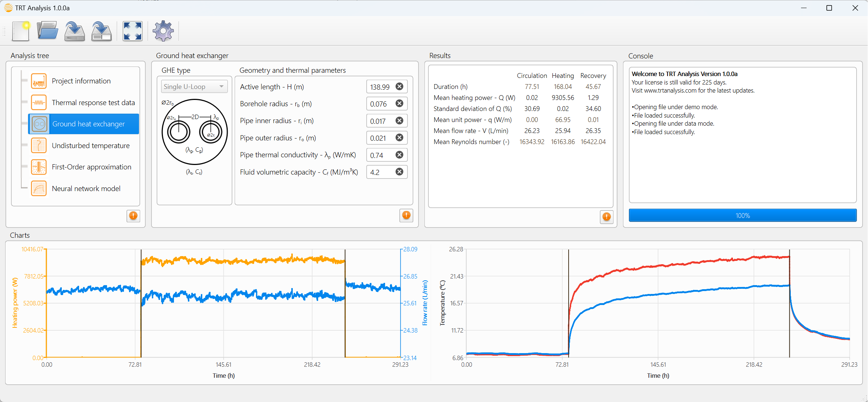868x402 pixels.
Task: Click the 100% progress bar in Console
Action: pos(743,215)
